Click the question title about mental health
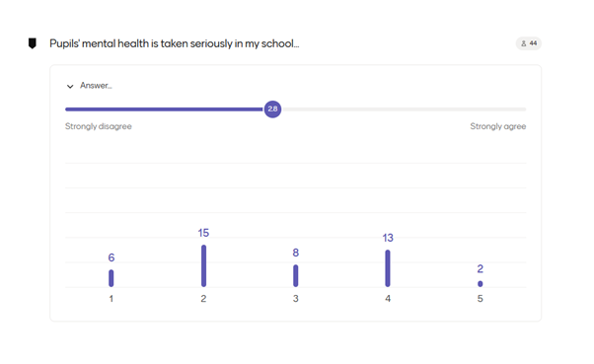594x364 pixels. click(x=175, y=44)
